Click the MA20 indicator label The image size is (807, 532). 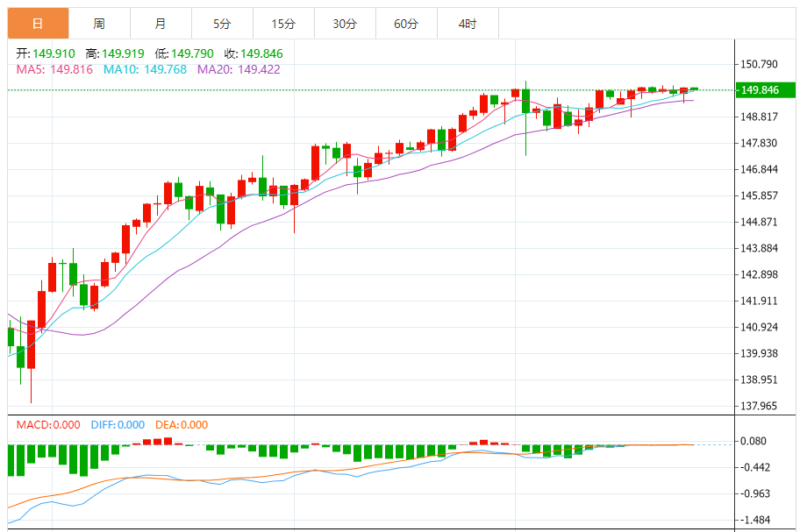click(239, 69)
